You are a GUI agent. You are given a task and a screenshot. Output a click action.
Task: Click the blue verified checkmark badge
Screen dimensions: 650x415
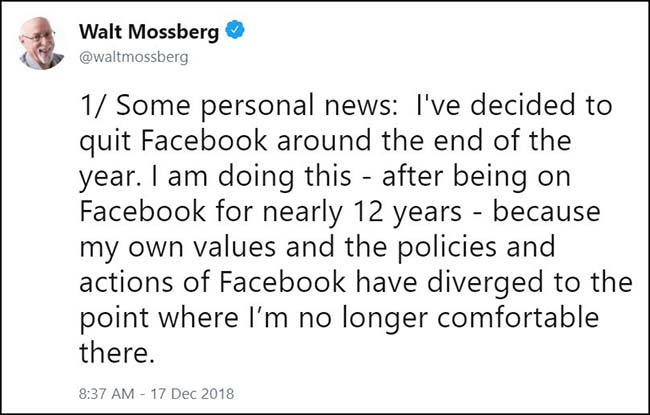233,32
